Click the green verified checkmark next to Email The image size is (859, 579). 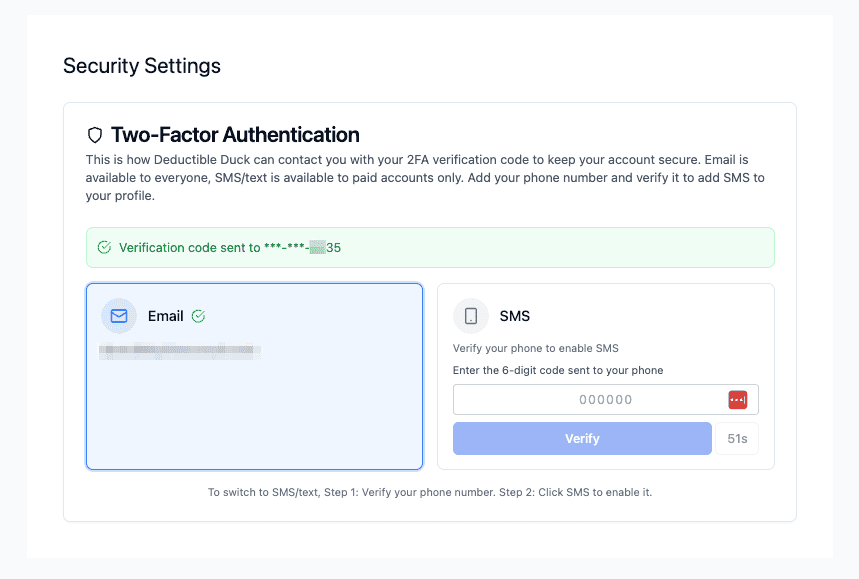click(198, 316)
